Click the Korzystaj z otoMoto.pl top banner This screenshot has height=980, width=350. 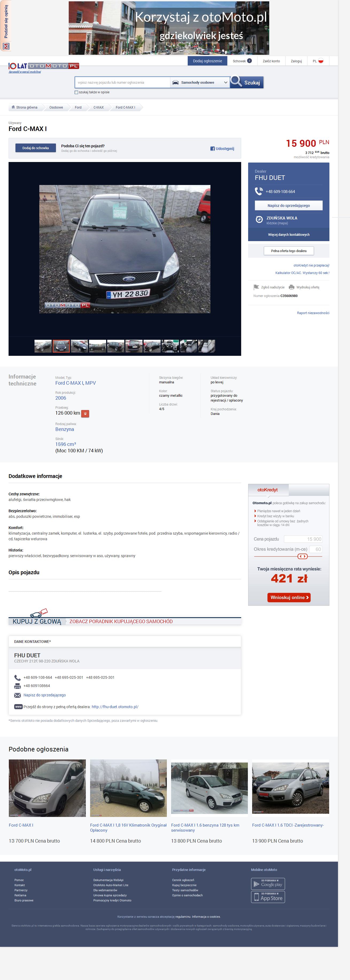[x=169, y=28]
